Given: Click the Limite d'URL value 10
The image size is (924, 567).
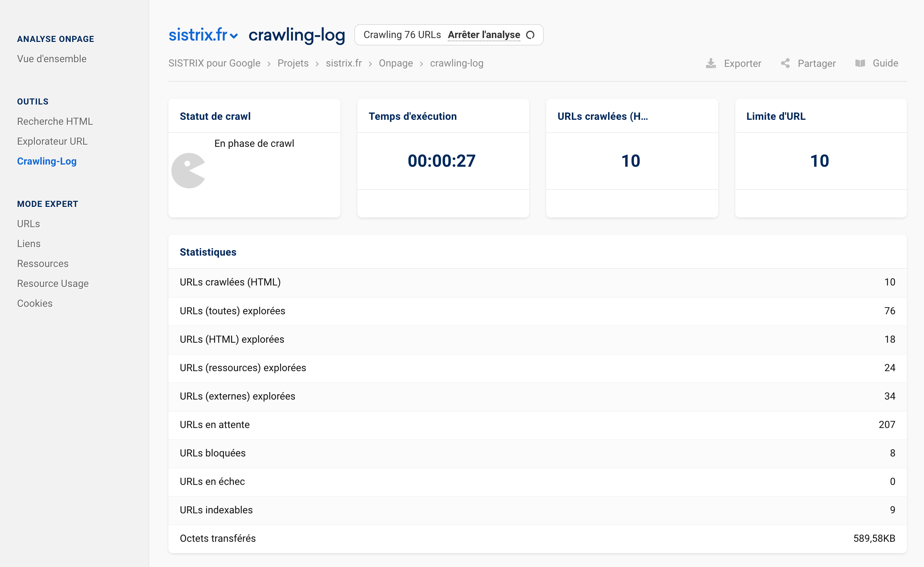Looking at the screenshot, I should tap(820, 161).
